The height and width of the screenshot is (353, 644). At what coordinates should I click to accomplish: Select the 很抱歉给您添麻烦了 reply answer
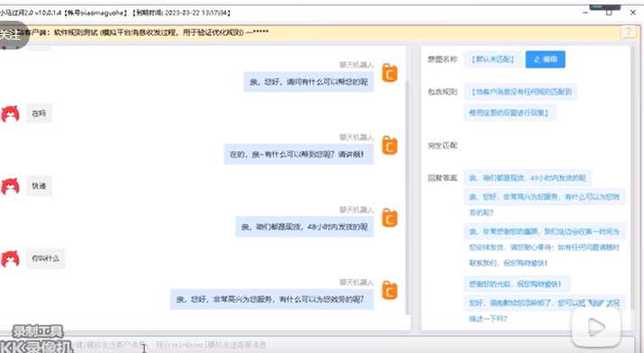coord(545,311)
